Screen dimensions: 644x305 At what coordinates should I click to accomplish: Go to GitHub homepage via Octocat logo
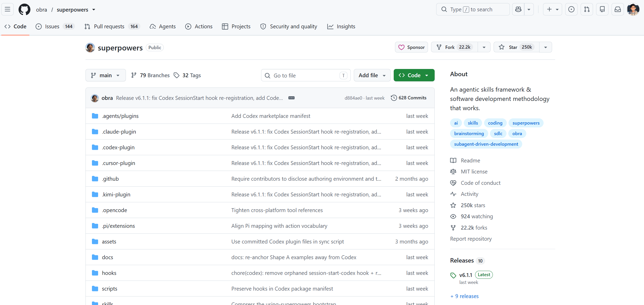pyautogui.click(x=24, y=10)
